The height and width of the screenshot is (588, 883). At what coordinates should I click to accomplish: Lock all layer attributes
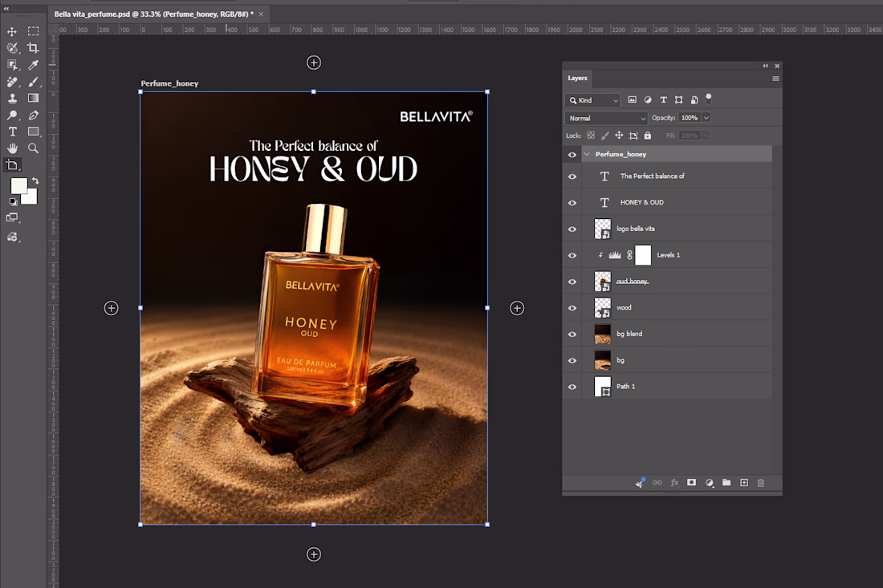coord(648,136)
